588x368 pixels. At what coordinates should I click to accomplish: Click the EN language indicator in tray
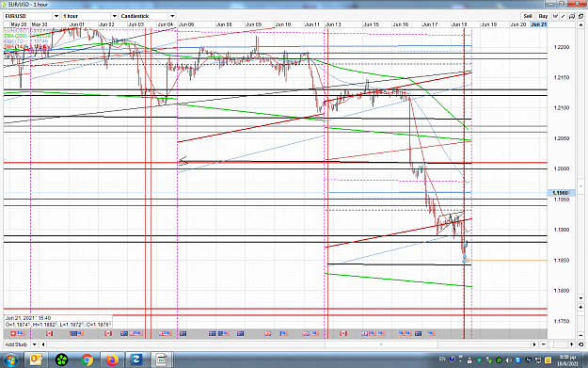pyautogui.click(x=442, y=359)
